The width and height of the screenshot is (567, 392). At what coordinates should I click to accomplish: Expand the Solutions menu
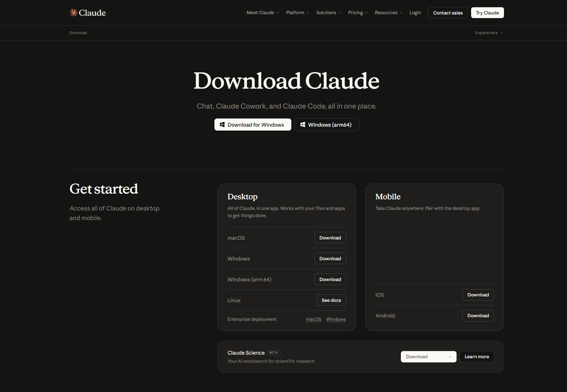(329, 13)
